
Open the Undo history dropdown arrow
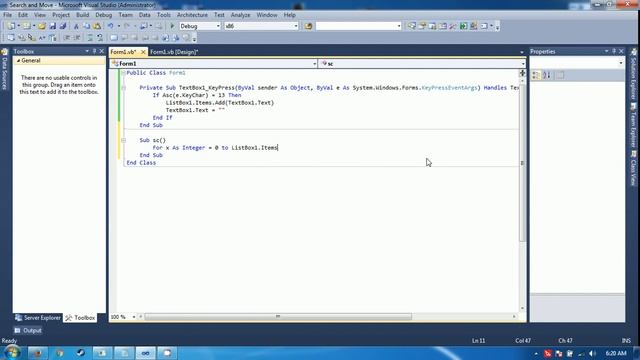118,26
